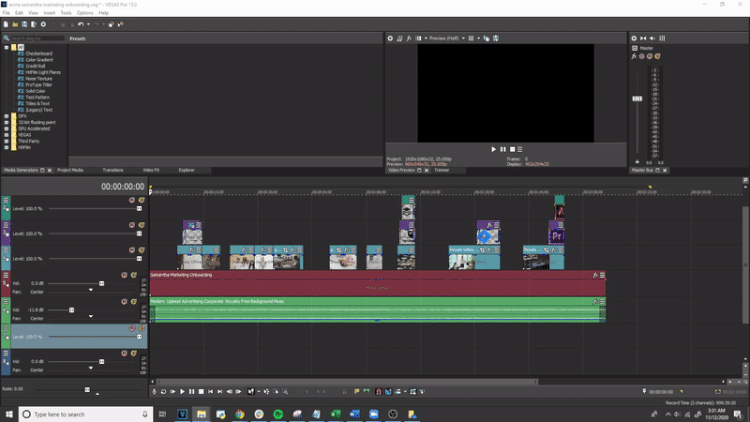Expand the OFX folder in plug-in tree
The width and height of the screenshot is (750, 422).
tap(6, 116)
